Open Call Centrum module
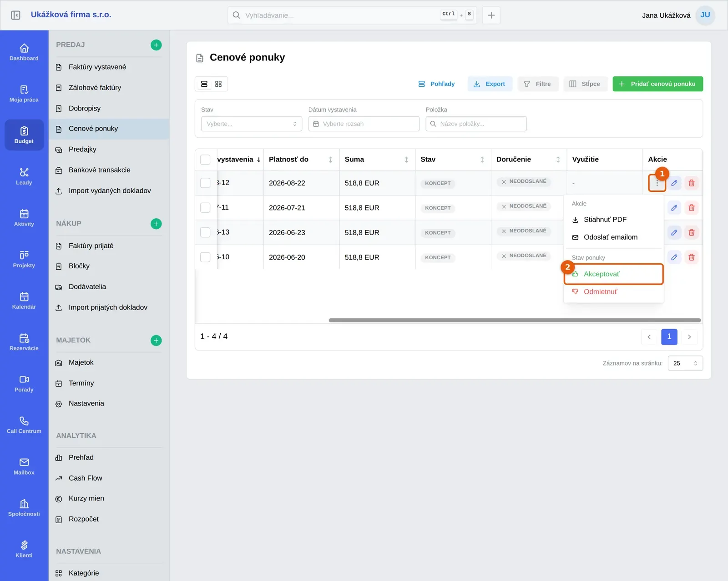Screen dimensions: 728x581 [x=24, y=425]
